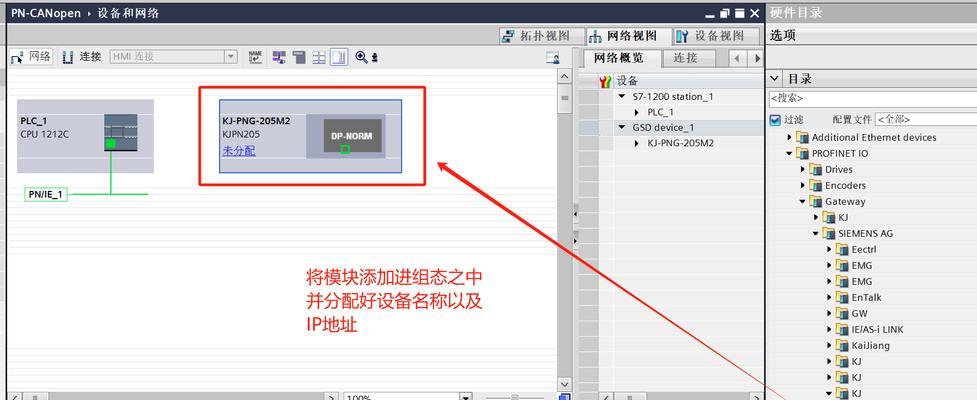The height and width of the screenshot is (400, 977).
Task: Select S7-1200 station_1 row
Action: (670, 97)
